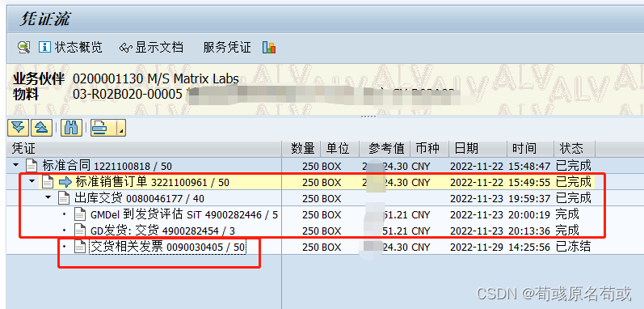Click the printer icon in tree toolbar

pos(100,128)
